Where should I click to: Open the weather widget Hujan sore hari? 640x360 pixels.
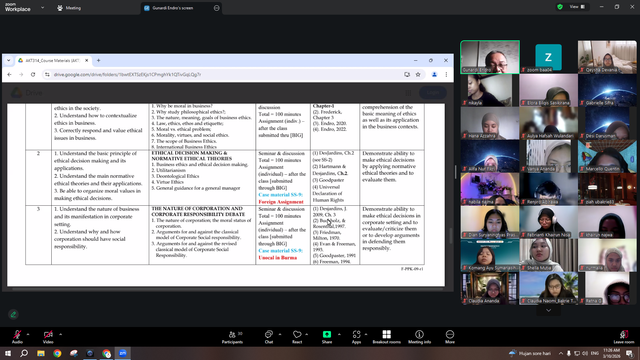click(x=530, y=353)
